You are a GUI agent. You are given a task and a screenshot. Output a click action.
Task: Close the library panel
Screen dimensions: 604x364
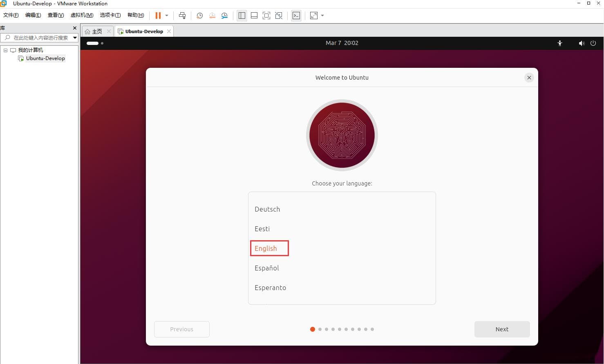[x=74, y=28]
